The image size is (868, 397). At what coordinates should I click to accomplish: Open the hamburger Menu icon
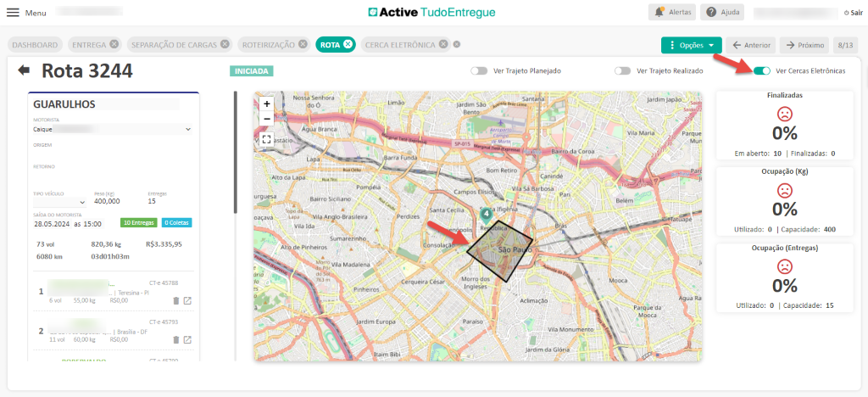click(13, 13)
